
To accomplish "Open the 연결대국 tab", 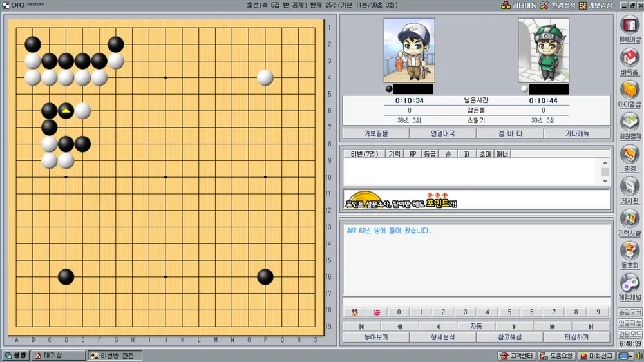I will click(443, 133).
